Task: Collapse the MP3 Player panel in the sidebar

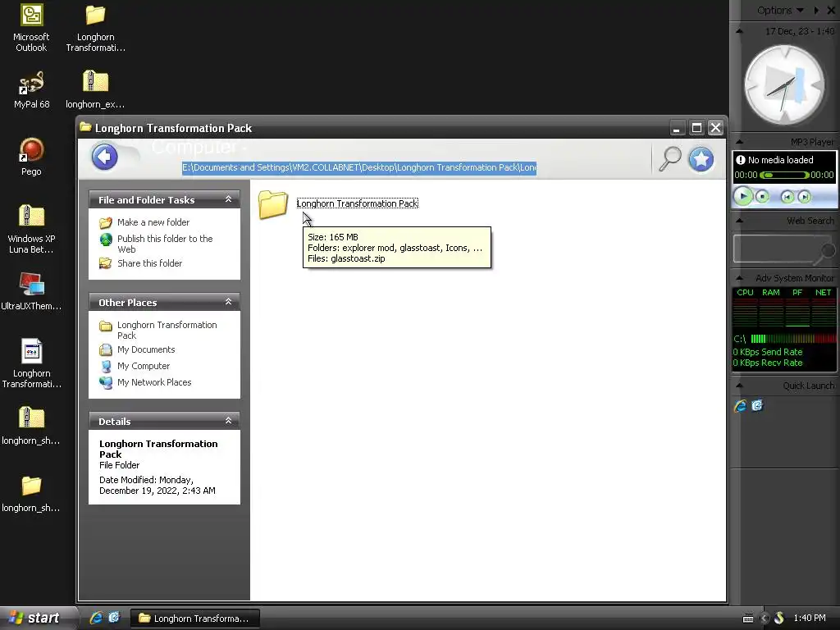Action: [739, 142]
